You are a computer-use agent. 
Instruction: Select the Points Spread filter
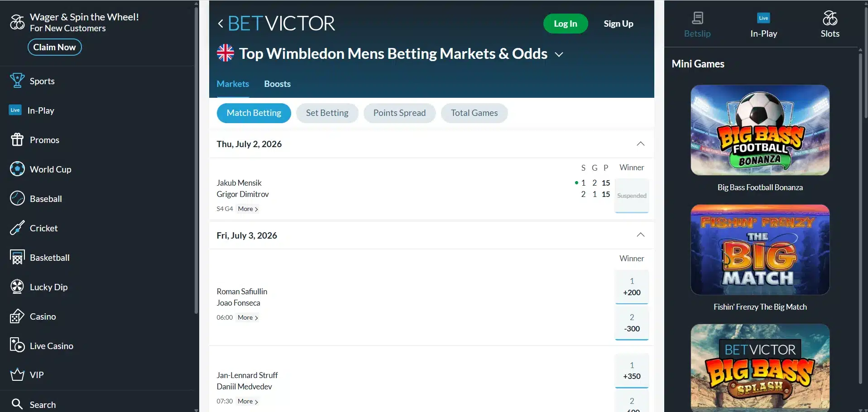click(x=399, y=113)
